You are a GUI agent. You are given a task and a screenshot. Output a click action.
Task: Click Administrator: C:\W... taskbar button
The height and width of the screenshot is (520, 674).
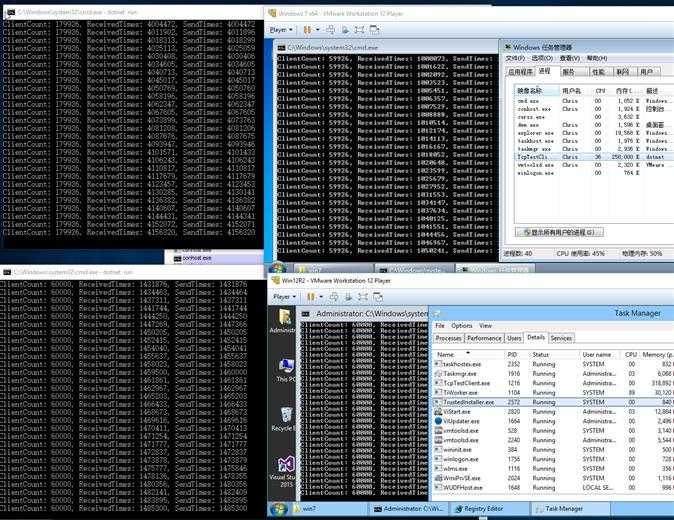pos(411,509)
